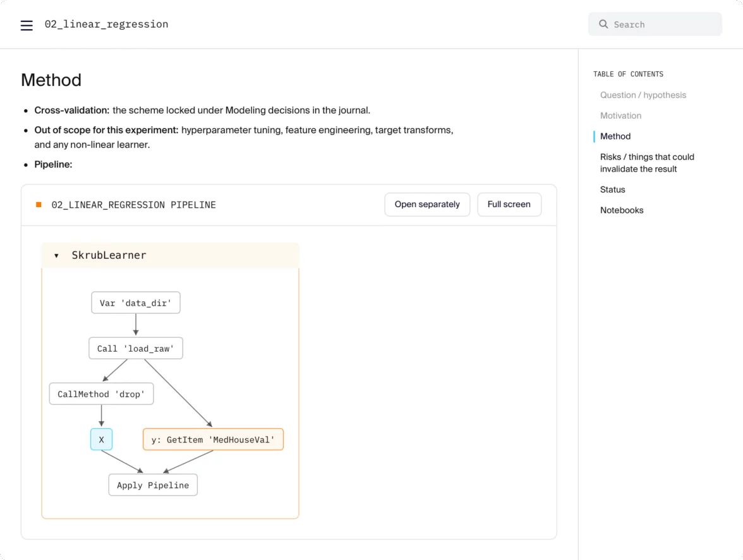Click the Full screen button

click(x=509, y=205)
